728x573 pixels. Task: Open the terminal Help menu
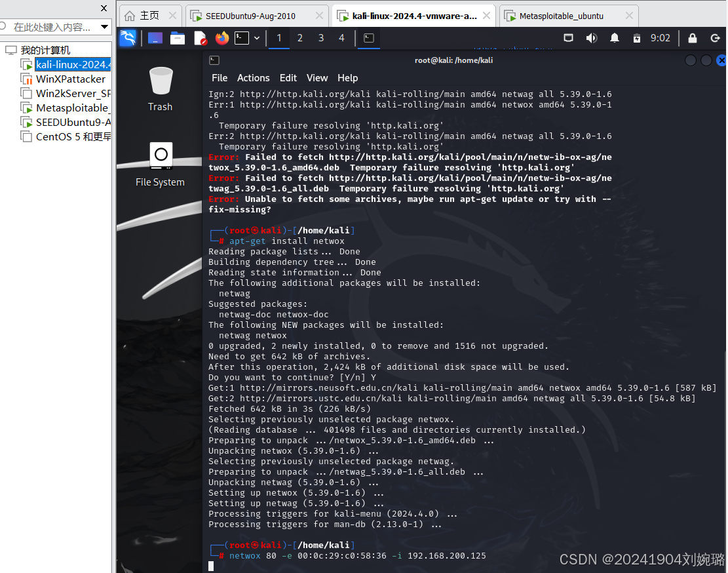[348, 78]
